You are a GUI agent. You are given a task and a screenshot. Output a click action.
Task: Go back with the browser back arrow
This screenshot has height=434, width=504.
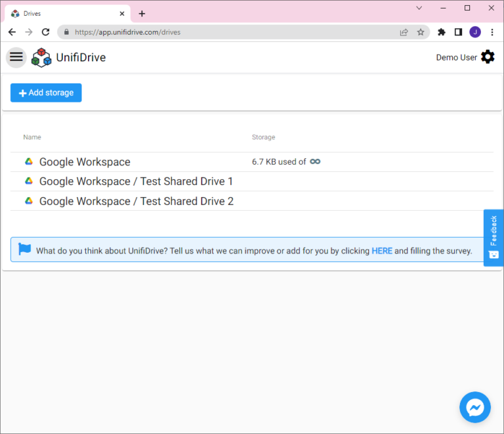12,32
